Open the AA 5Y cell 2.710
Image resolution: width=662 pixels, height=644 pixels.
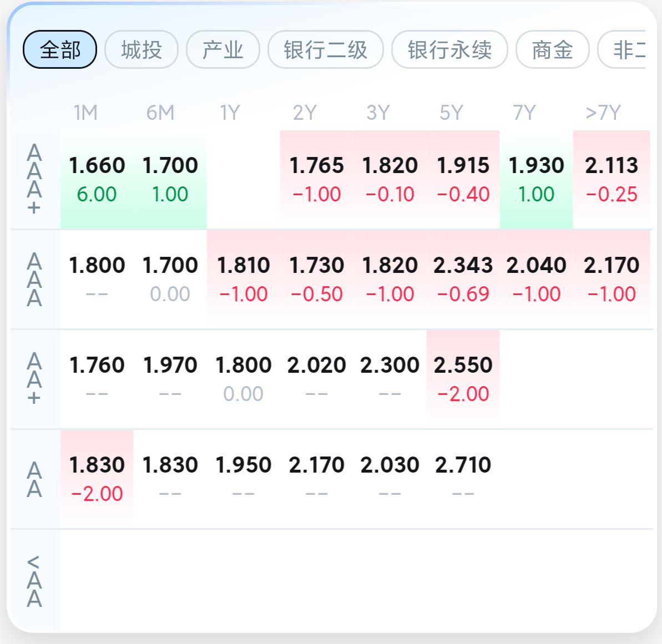[x=463, y=479]
